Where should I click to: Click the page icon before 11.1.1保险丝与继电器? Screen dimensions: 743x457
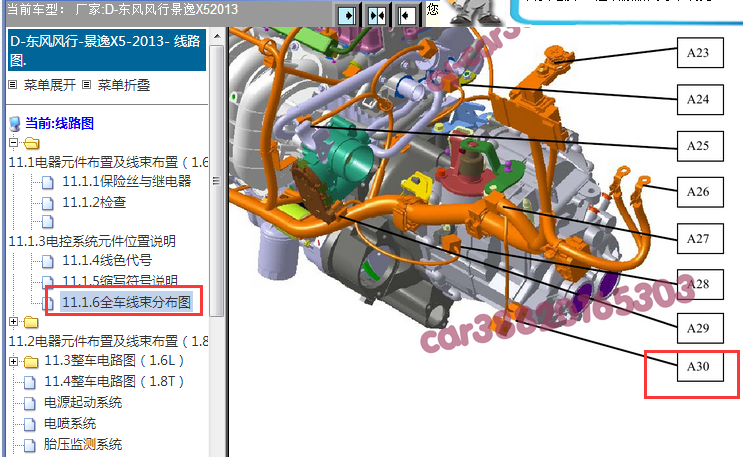[48, 182]
